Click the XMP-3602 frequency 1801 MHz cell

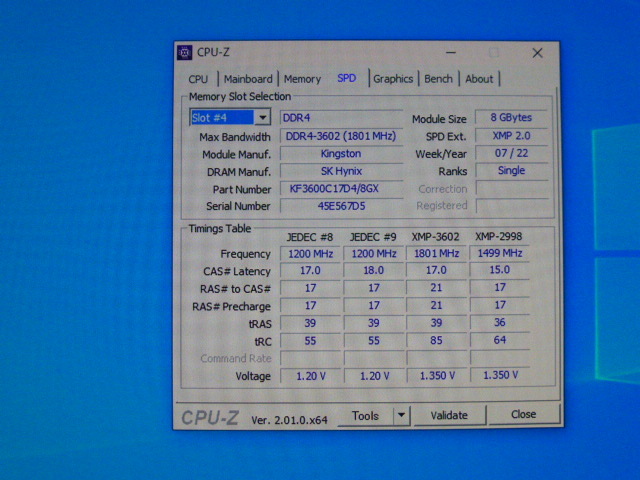point(436,253)
